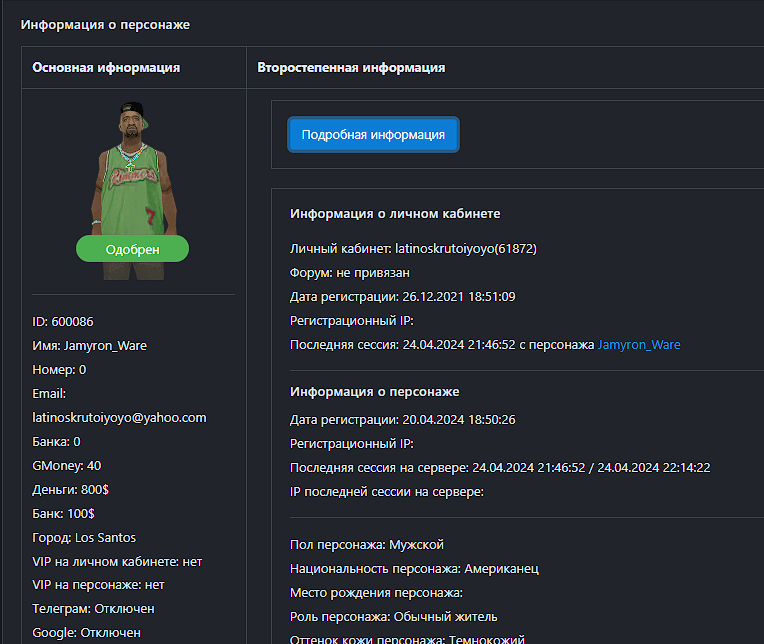764x644 pixels.
Task: Click the ID: 600086 line
Action: (63, 321)
